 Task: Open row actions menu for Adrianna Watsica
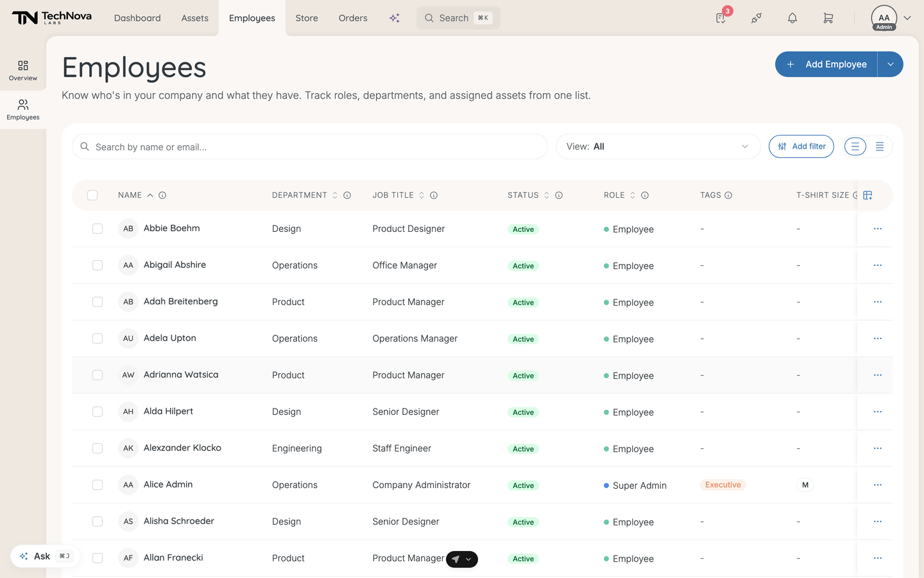coord(878,375)
